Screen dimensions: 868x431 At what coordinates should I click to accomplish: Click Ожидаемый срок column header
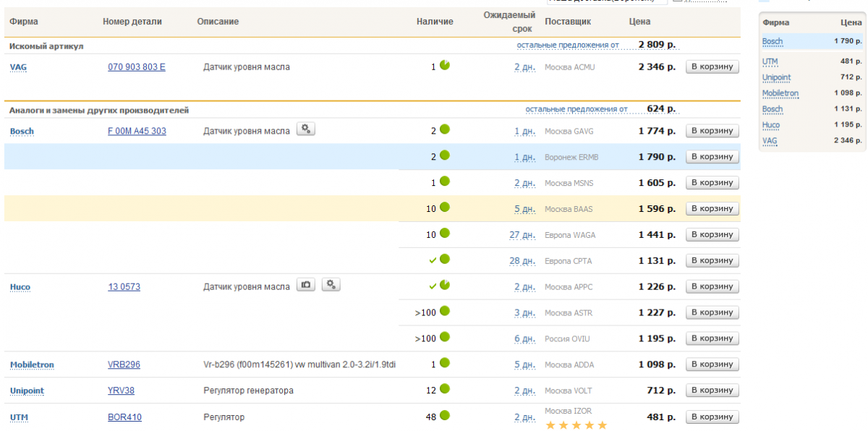509,22
